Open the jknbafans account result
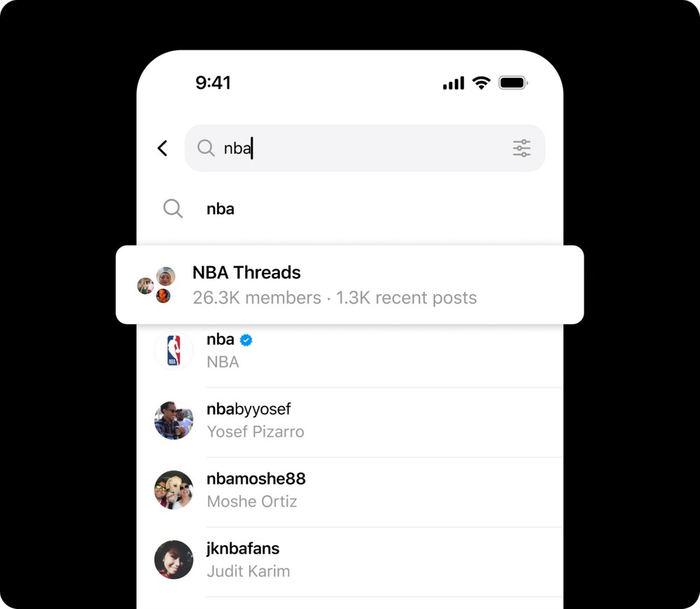The width and height of the screenshot is (700, 609). click(349, 560)
